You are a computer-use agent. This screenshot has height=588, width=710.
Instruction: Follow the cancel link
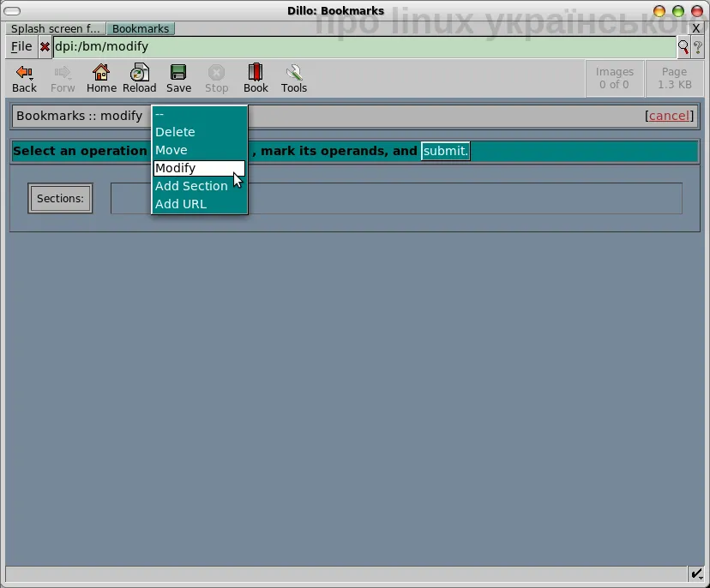click(669, 116)
